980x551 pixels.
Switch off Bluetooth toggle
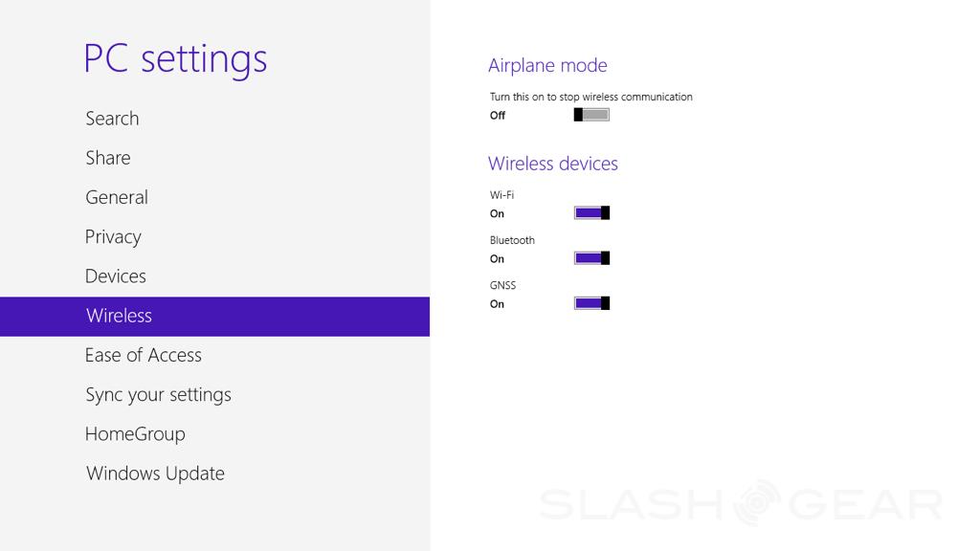pyautogui.click(x=591, y=258)
